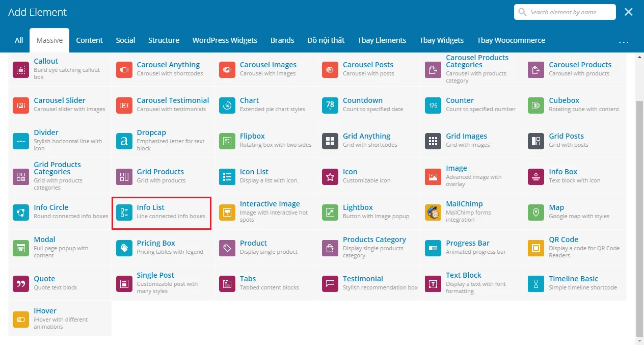Pick the Carousel Products Categories icon

(433, 70)
